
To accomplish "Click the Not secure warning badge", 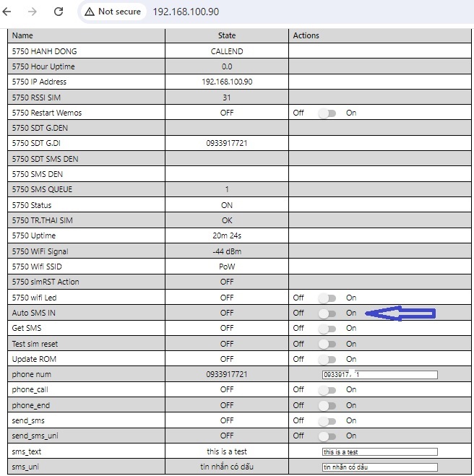I will click(112, 12).
